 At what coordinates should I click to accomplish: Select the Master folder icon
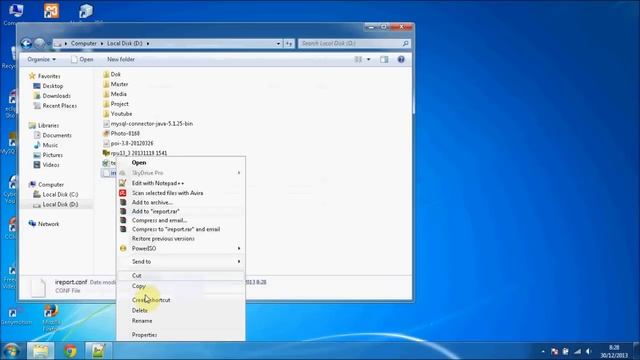click(x=106, y=84)
